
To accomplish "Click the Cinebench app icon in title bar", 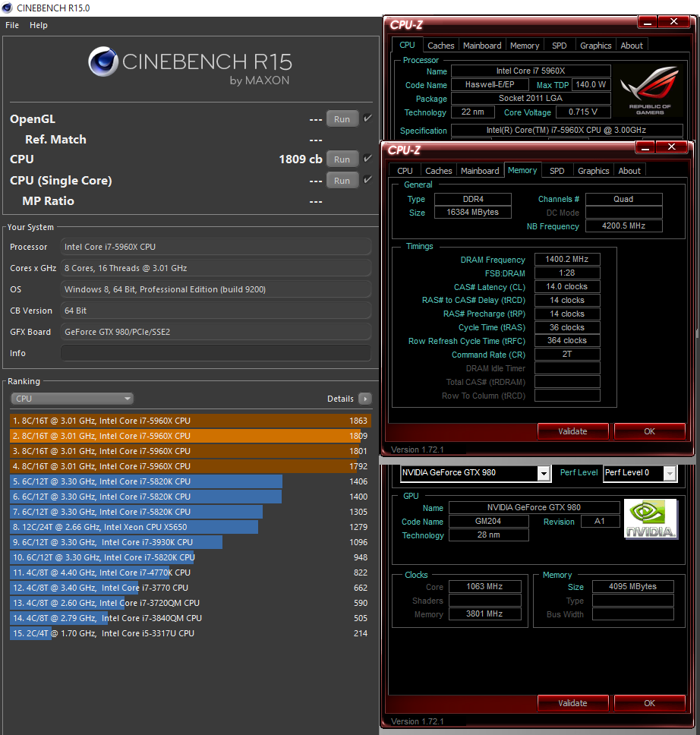I will pos(8,8).
